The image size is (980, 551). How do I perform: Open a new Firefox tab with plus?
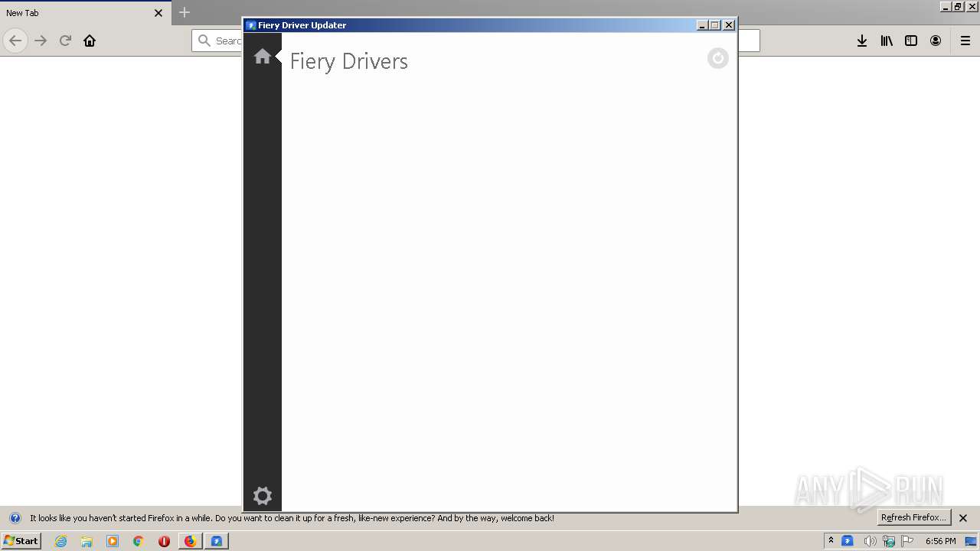(185, 12)
